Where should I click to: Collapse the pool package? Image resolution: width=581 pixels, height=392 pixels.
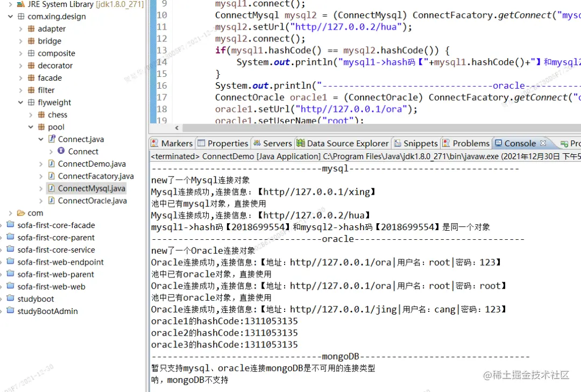31,127
